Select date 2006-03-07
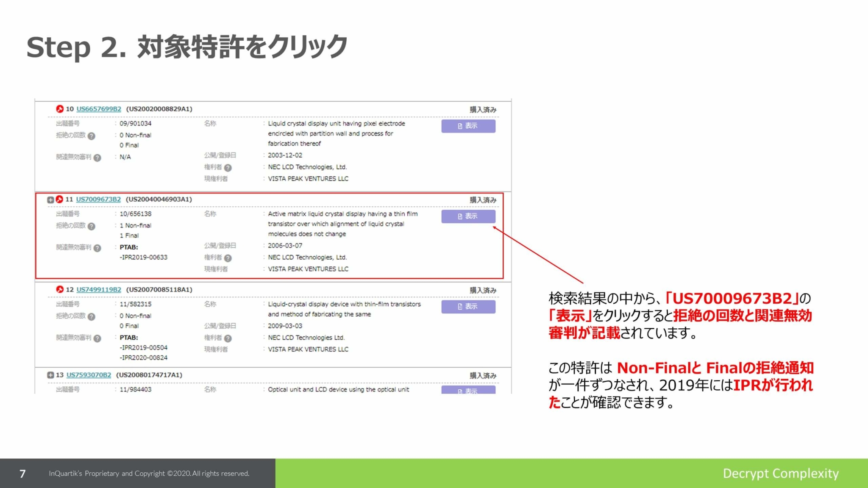The height and width of the screenshot is (488, 868). point(285,246)
